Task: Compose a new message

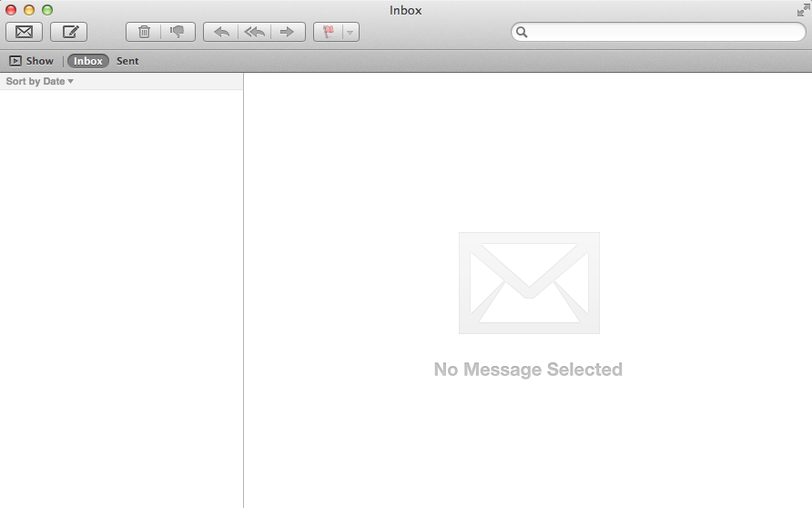Action: tap(69, 32)
